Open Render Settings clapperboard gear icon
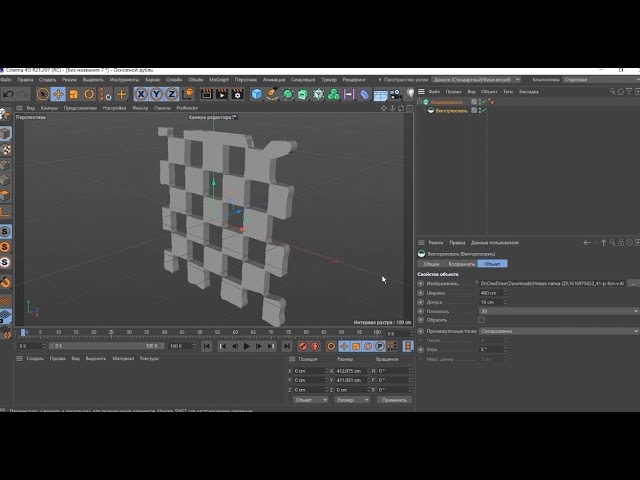This screenshot has width=640, height=480. click(238, 94)
